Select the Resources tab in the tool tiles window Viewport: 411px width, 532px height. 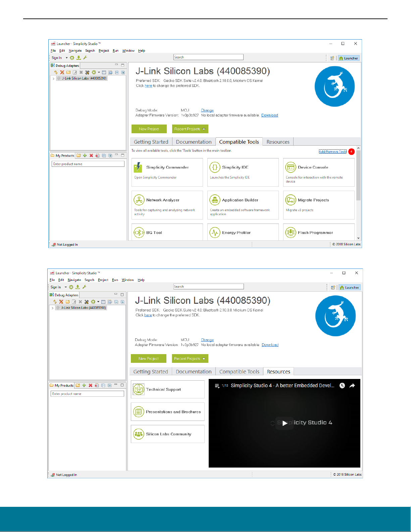point(278,142)
